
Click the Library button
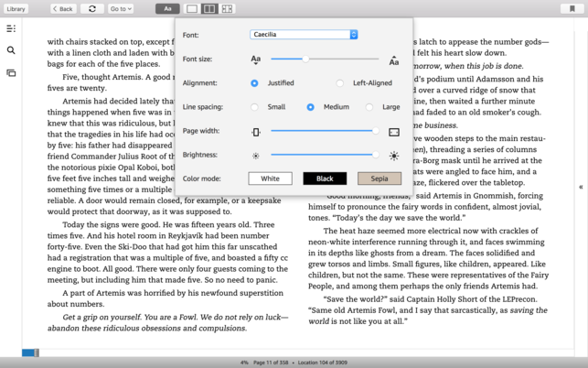pos(16,8)
